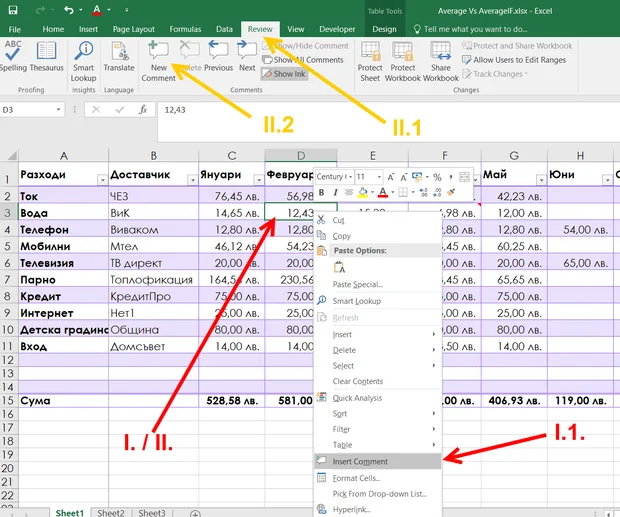Open the Януари column filter dropdown
Viewport: 620px width, 517px height.
259,180
